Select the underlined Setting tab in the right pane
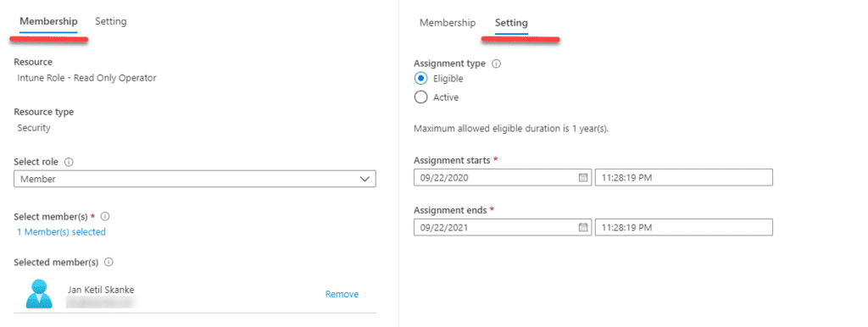This screenshot has width=868, height=327. 511,23
